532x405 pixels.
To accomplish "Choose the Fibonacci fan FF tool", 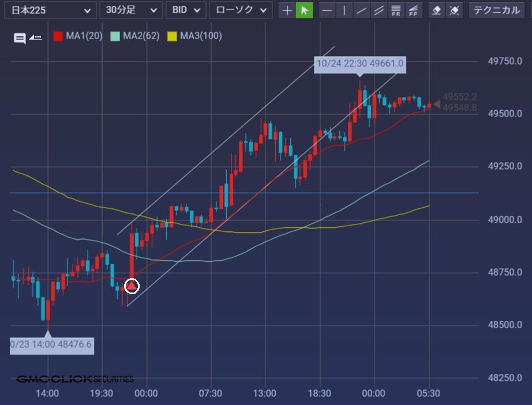I will (413, 10).
